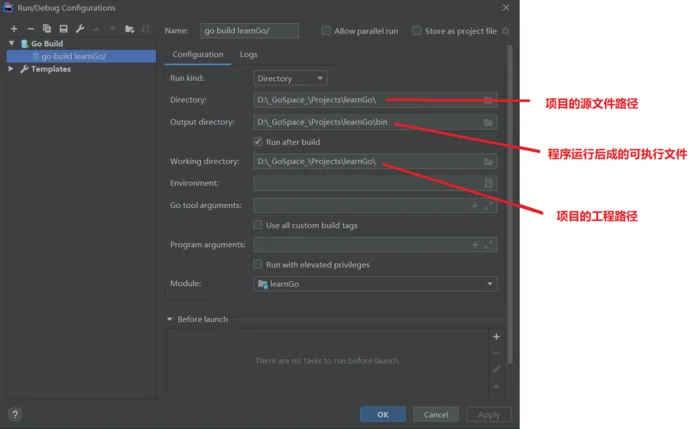
Task: Disable the Run after build checkbox
Action: point(259,142)
